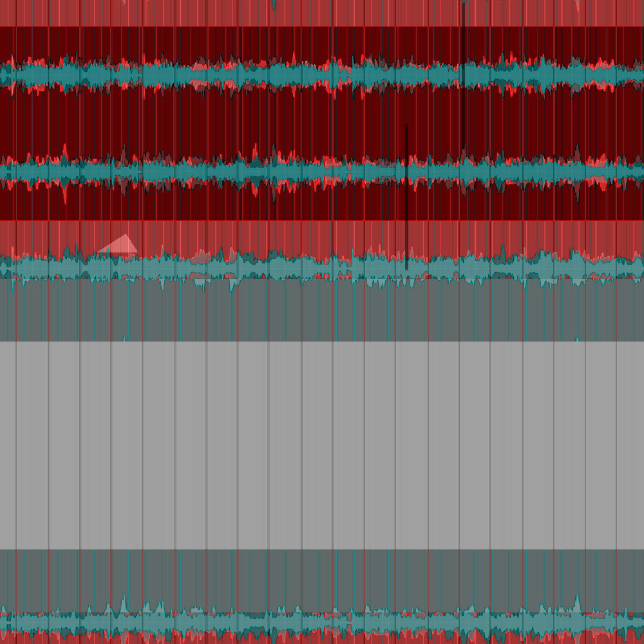Select the second teal waveform from top
The height and width of the screenshot is (644, 644).
click(322, 172)
